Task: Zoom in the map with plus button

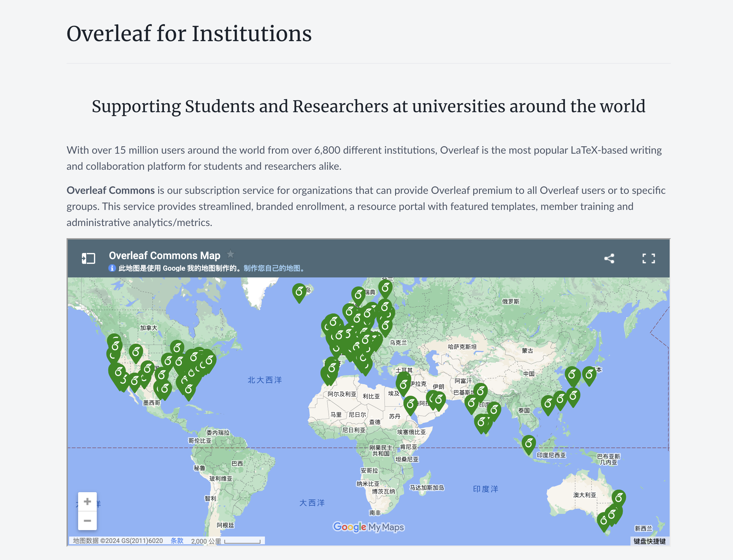Action: 87,501
